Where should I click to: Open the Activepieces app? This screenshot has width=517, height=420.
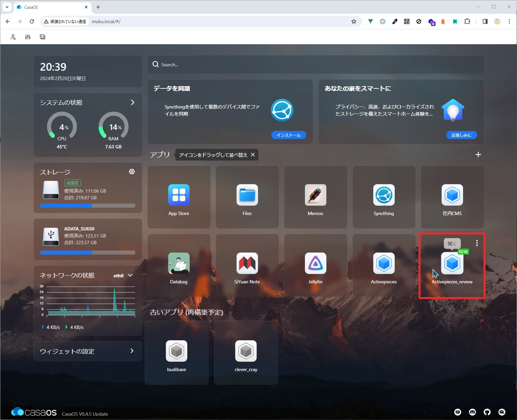click(384, 263)
